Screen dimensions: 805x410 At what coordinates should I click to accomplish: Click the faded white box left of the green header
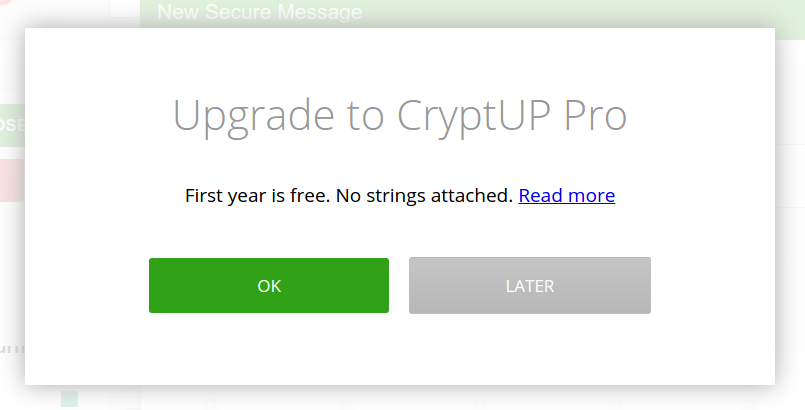[x=124, y=8]
